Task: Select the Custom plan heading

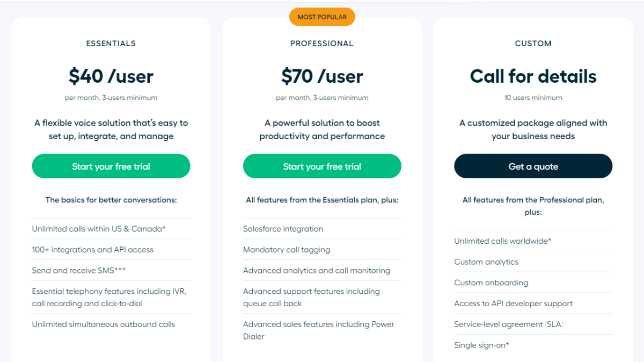Action: pos(533,44)
